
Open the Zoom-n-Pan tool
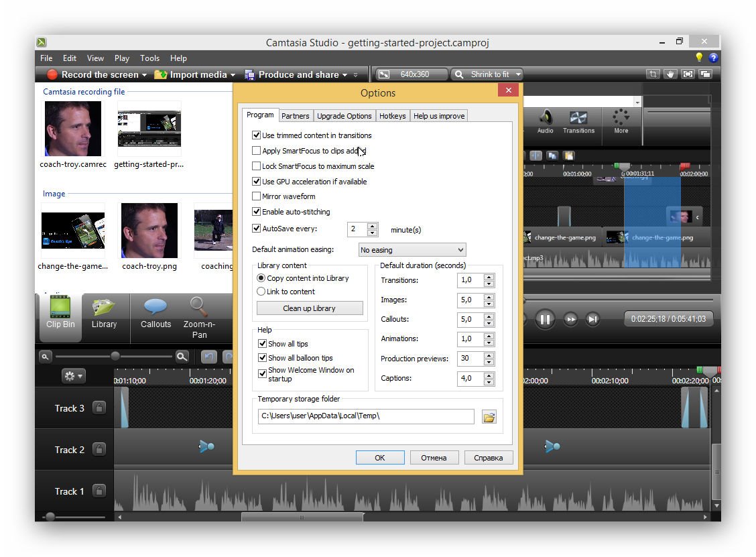(198, 318)
